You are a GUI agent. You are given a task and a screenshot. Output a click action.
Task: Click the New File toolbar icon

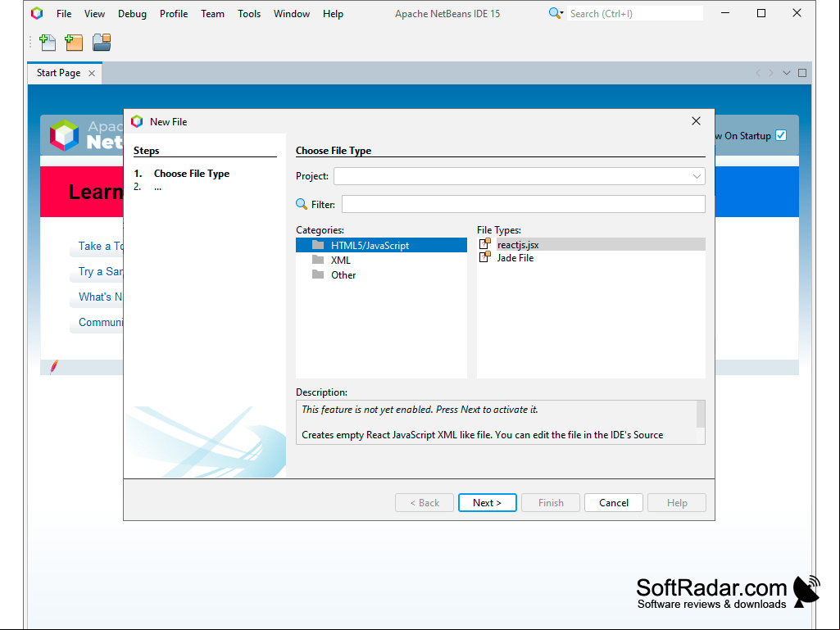click(x=48, y=43)
